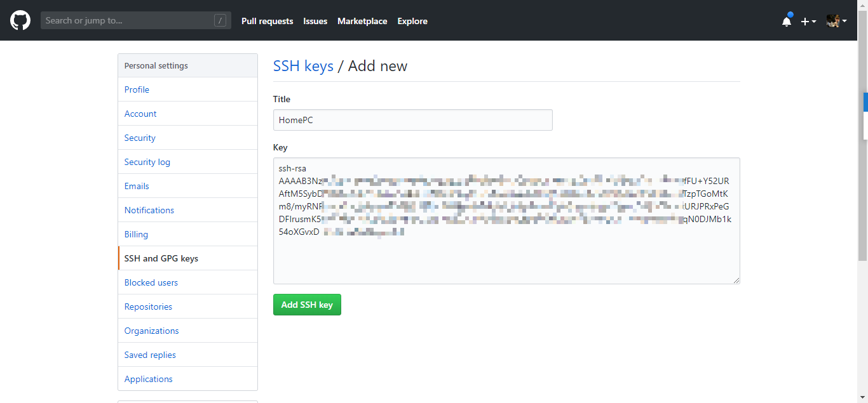
Task: Open the user avatar menu
Action: [836, 21]
